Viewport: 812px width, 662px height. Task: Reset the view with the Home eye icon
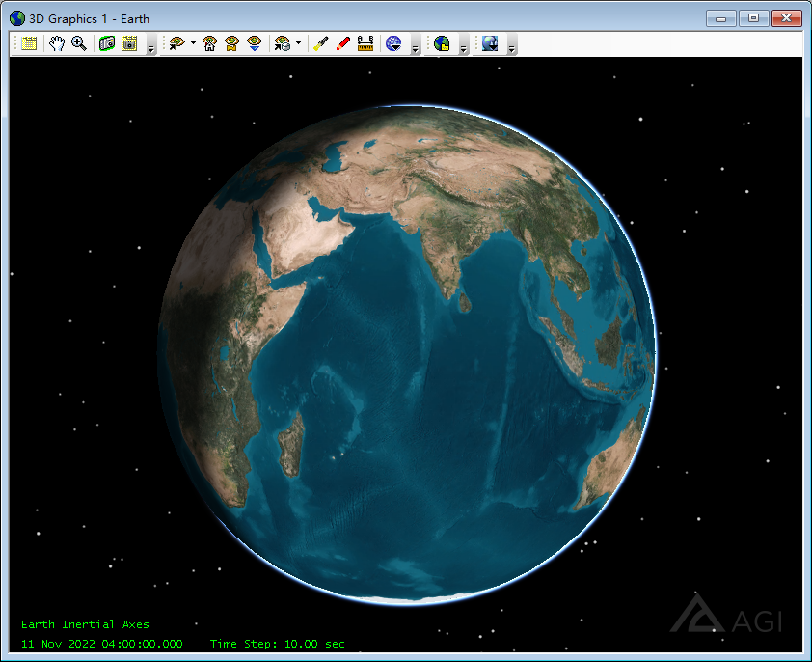pyautogui.click(x=209, y=43)
